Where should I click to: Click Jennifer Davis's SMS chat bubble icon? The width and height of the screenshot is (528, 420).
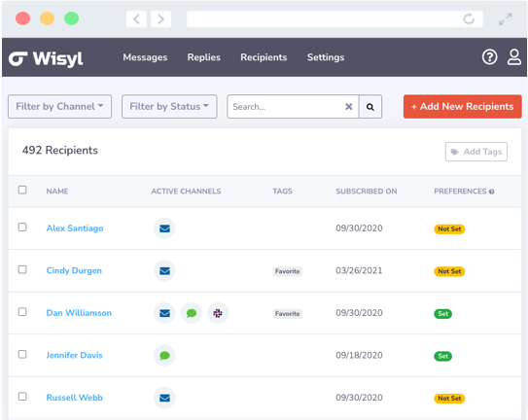tap(164, 356)
